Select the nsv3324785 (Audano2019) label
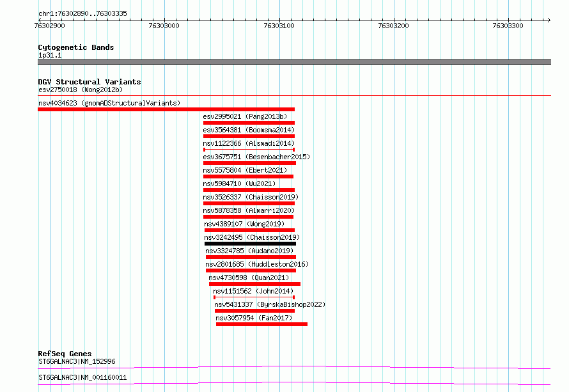The height and width of the screenshot is (392, 569). tap(249, 251)
